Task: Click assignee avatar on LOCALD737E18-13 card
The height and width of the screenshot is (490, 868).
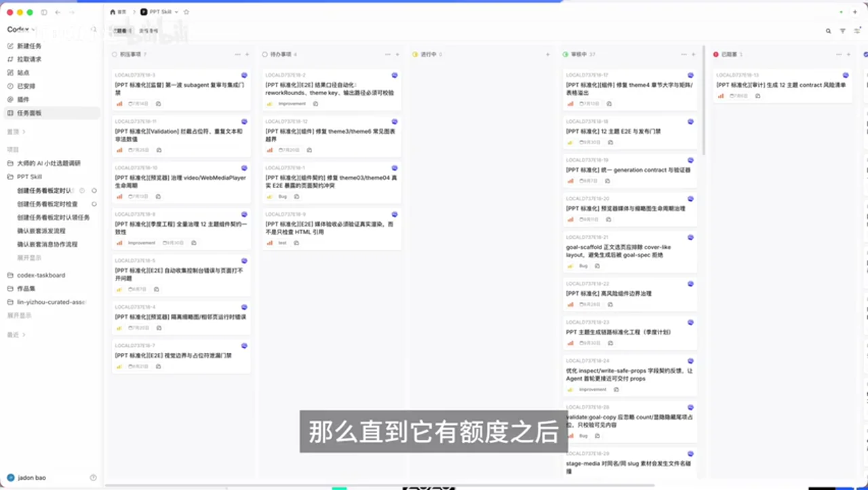Action: tap(846, 75)
